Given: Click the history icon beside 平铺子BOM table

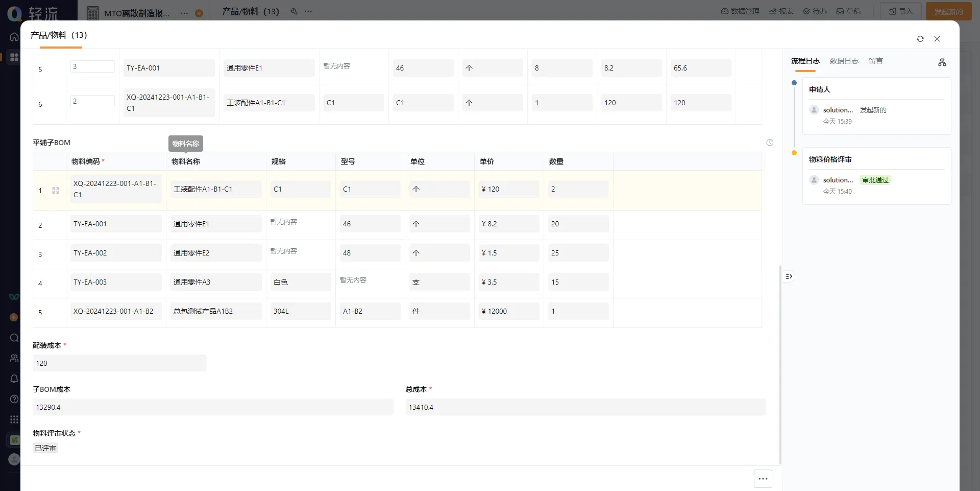Looking at the screenshot, I should click(770, 143).
